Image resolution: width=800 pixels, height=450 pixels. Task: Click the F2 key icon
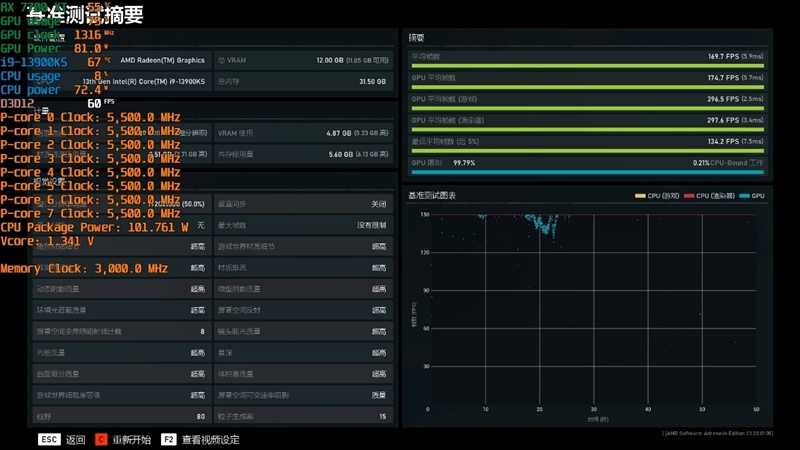pos(168,439)
